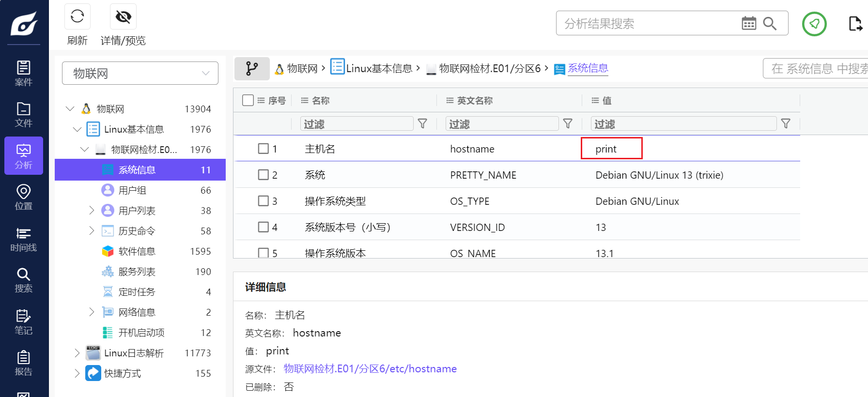
Task: Open the Notes section in sidebar
Action: (23, 322)
